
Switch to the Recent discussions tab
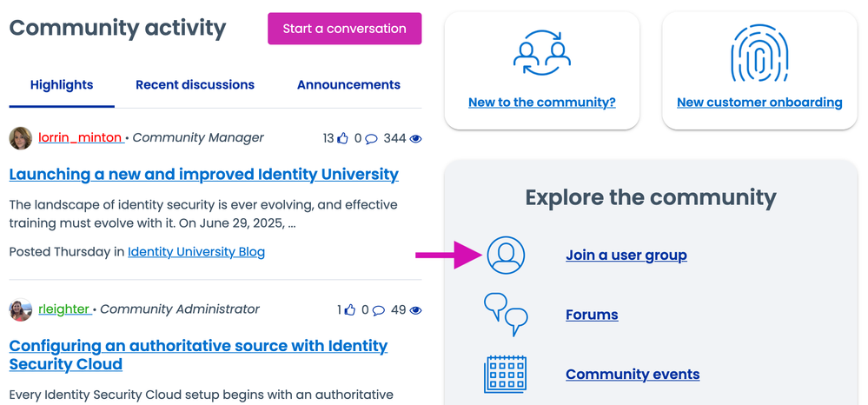click(x=195, y=85)
